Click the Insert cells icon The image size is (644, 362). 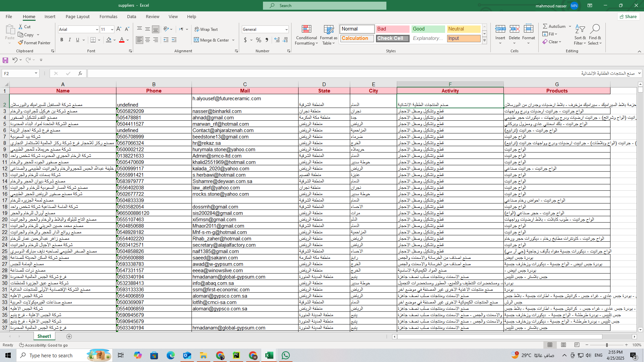[x=500, y=29]
